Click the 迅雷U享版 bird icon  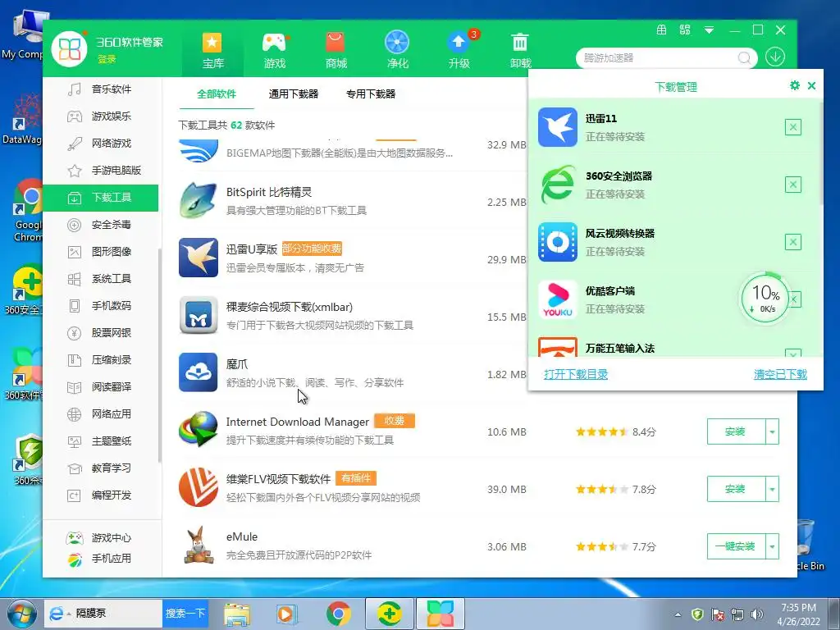pos(199,258)
